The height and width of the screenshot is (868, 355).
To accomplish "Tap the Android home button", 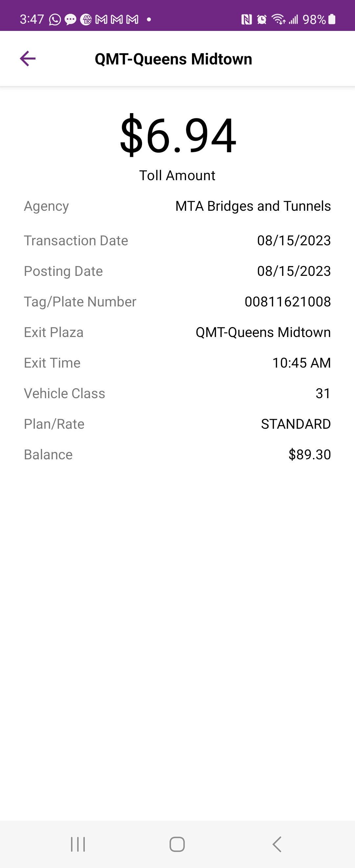I will tap(177, 844).
